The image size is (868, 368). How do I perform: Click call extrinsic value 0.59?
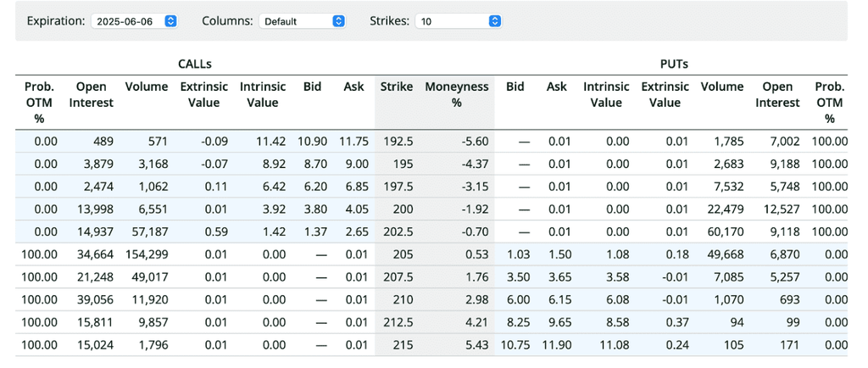216,231
